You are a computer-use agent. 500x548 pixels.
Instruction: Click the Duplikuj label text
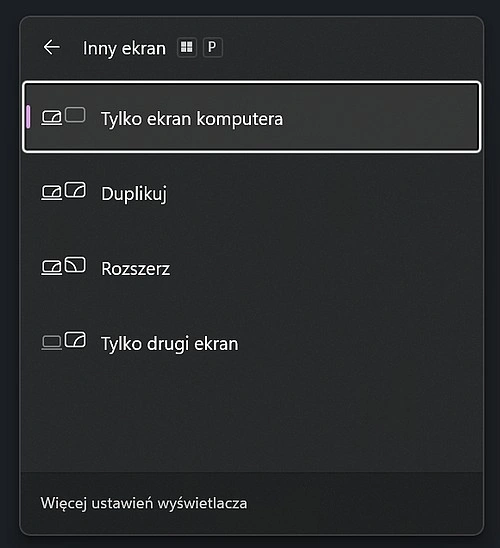click(x=134, y=193)
